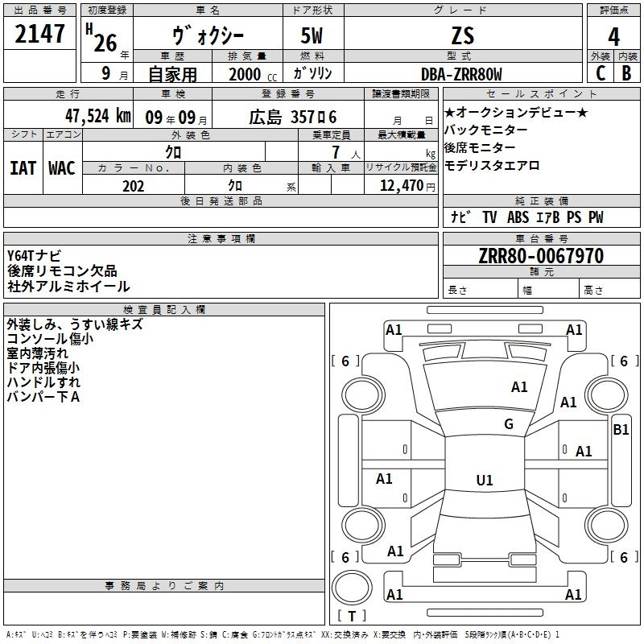The width and height of the screenshot is (644, 644).
Task: Click the G windshield chip marker
Action: (x=508, y=424)
